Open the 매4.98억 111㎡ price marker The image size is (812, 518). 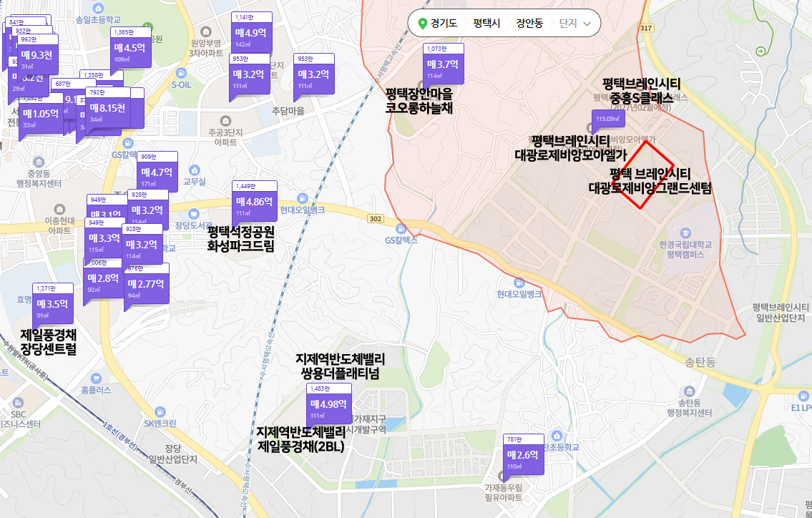pyautogui.click(x=329, y=404)
